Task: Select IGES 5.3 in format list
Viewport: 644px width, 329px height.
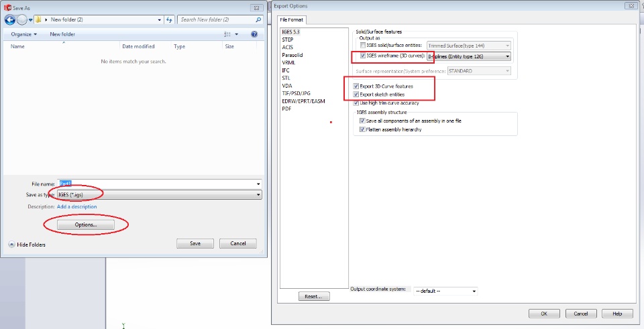Action: pos(290,31)
